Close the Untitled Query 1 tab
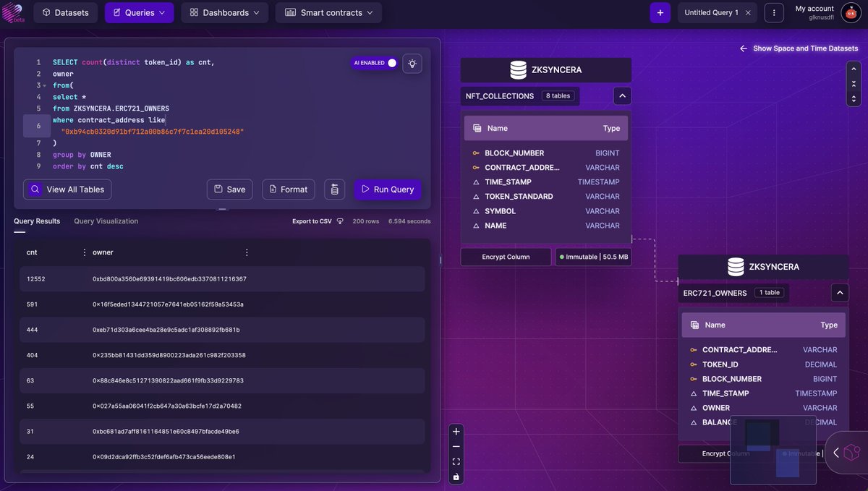Image resolution: width=868 pixels, height=491 pixels. [748, 12]
